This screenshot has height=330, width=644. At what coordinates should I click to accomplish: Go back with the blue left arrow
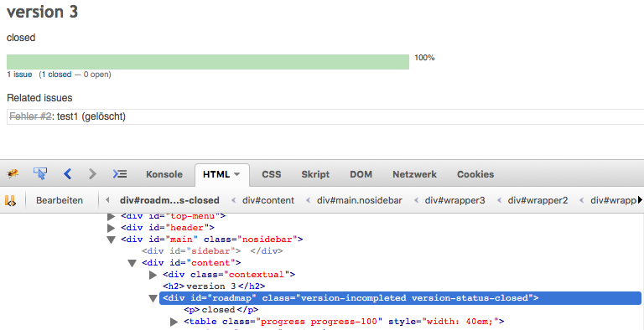click(x=68, y=174)
